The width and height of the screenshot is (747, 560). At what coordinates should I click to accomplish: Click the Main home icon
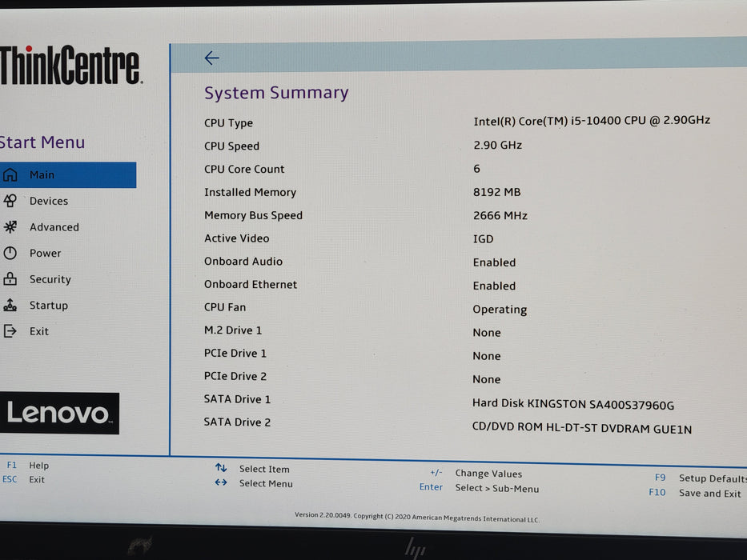10,174
